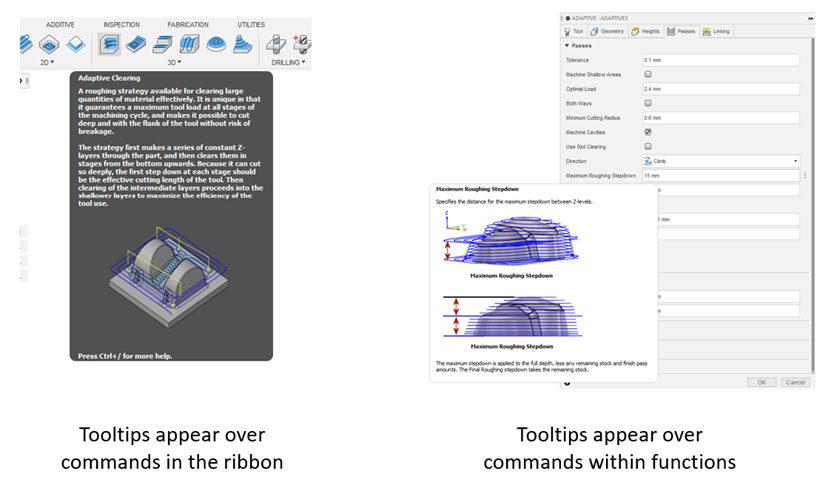
Task: Expand the dialog with the double-arrow icon
Action: click(x=810, y=18)
